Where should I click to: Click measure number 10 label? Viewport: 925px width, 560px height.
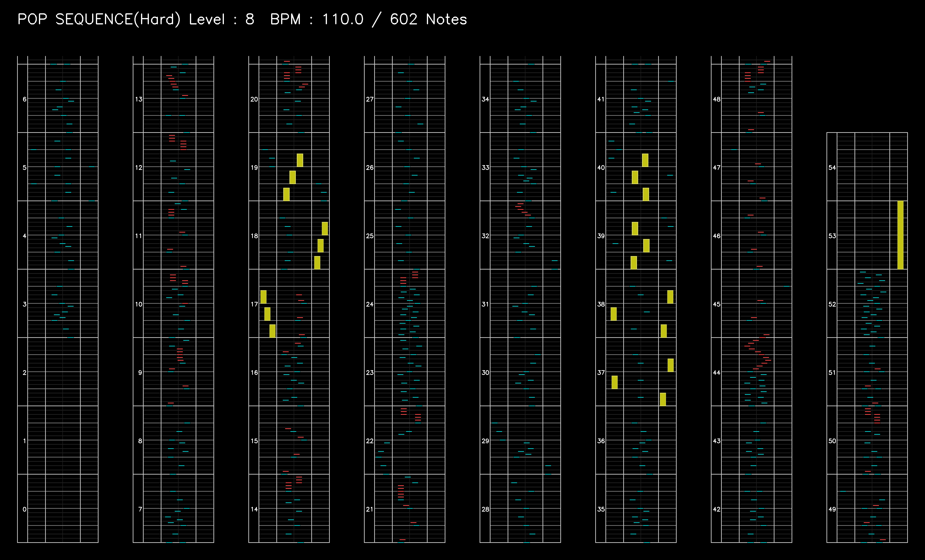[138, 304]
